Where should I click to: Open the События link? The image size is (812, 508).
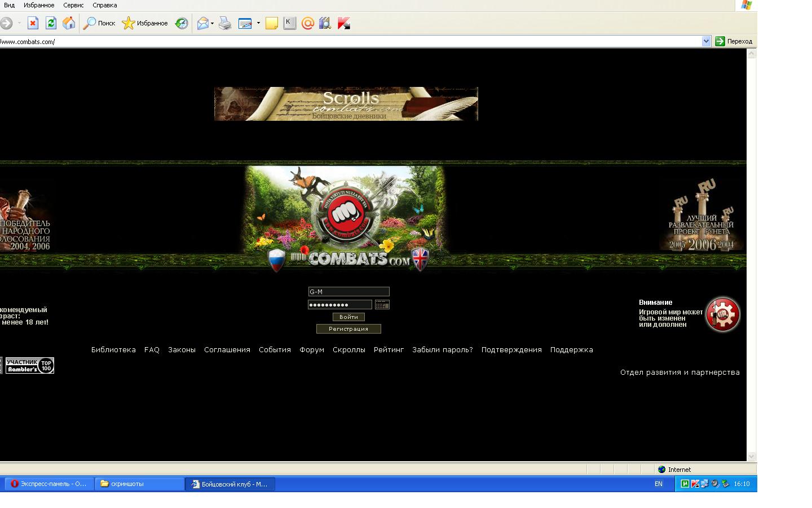pyautogui.click(x=275, y=350)
